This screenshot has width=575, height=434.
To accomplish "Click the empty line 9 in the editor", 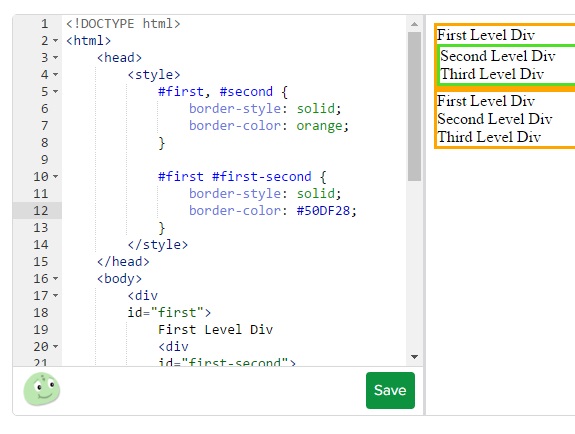I will pos(235,160).
